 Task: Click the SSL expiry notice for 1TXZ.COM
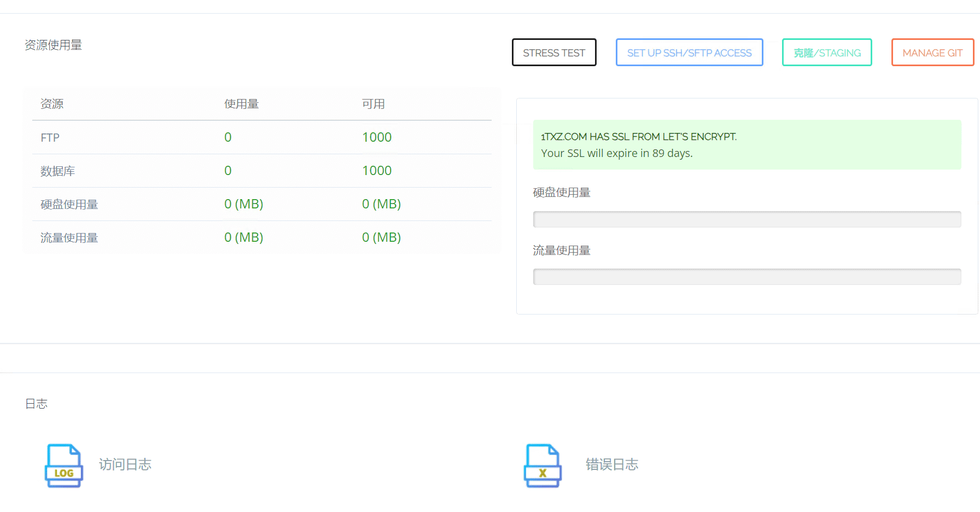coord(747,144)
